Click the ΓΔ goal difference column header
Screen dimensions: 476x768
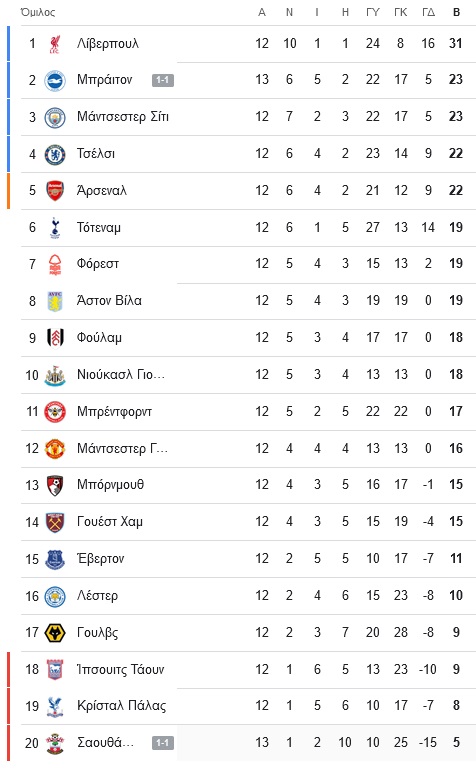[428, 12]
